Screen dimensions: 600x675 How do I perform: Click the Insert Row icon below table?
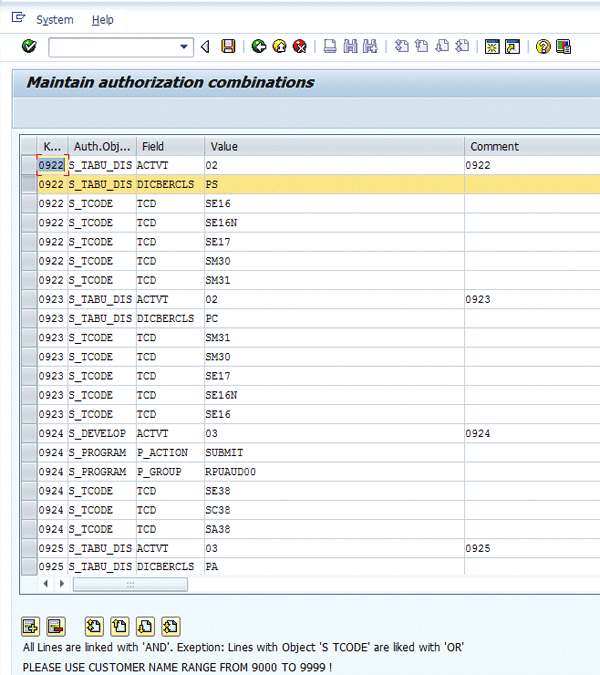pyautogui.click(x=30, y=627)
